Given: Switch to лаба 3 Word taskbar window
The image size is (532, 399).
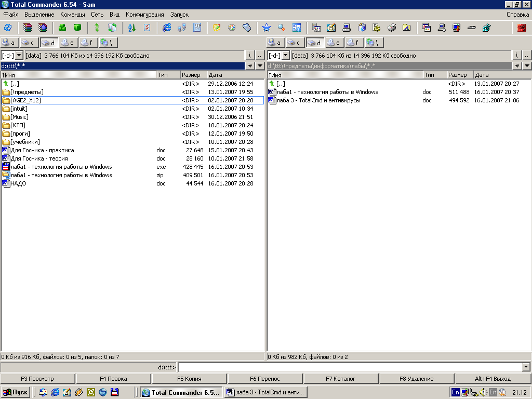Looking at the screenshot, I should click(265, 392).
